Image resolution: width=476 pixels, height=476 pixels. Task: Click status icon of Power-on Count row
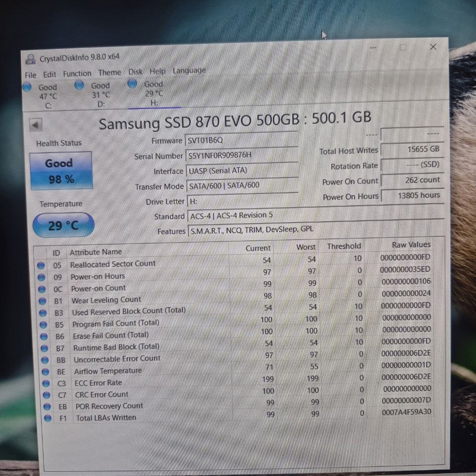[x=42, y=290]
